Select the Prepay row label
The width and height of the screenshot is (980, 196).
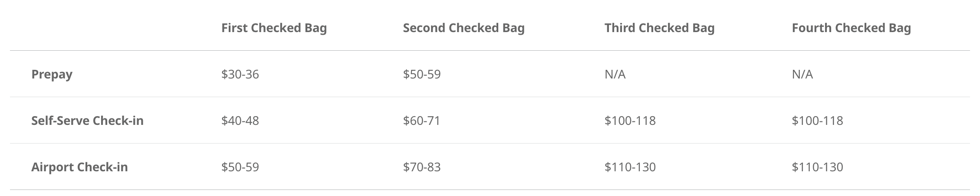pyautogui.click(x=52, y=75)
